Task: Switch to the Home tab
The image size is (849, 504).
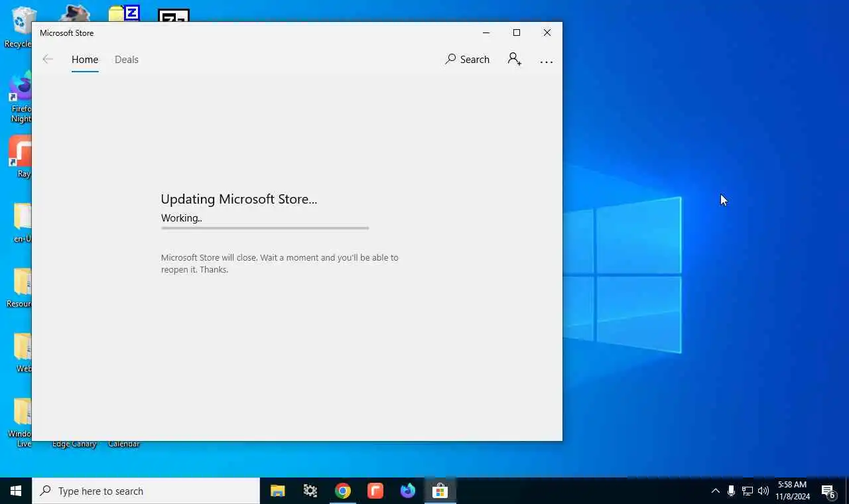Action: [x=85, y=60]
